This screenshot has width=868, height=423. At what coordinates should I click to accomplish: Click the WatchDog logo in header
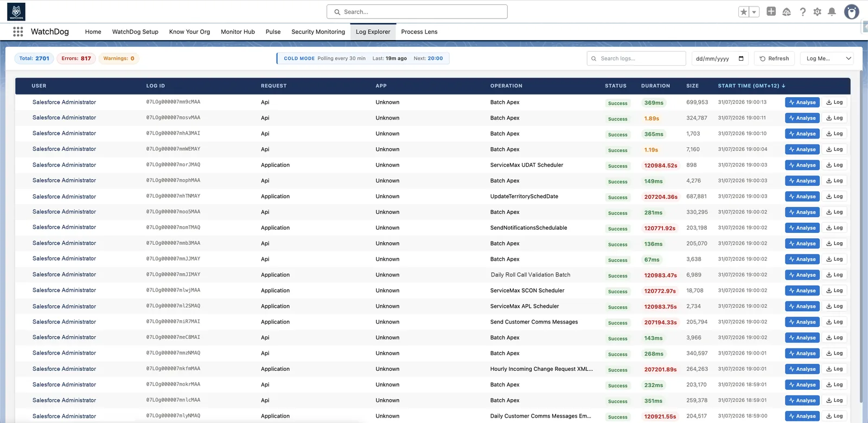(16, 11)
